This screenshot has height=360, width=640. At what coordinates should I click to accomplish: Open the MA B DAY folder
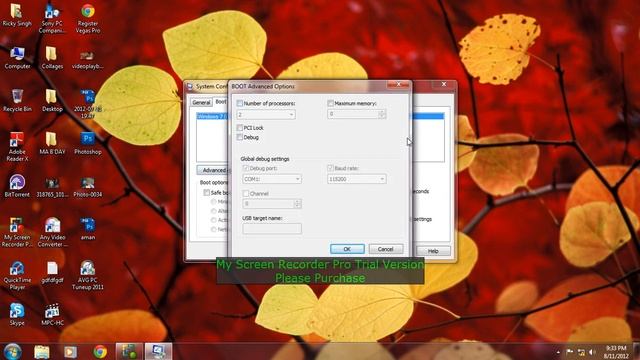52,143
